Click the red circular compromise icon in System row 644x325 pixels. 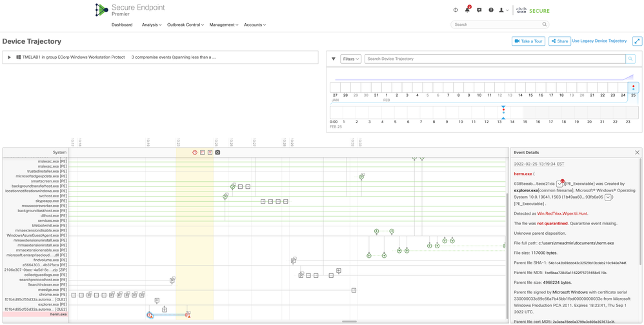(x=195, y=152)
